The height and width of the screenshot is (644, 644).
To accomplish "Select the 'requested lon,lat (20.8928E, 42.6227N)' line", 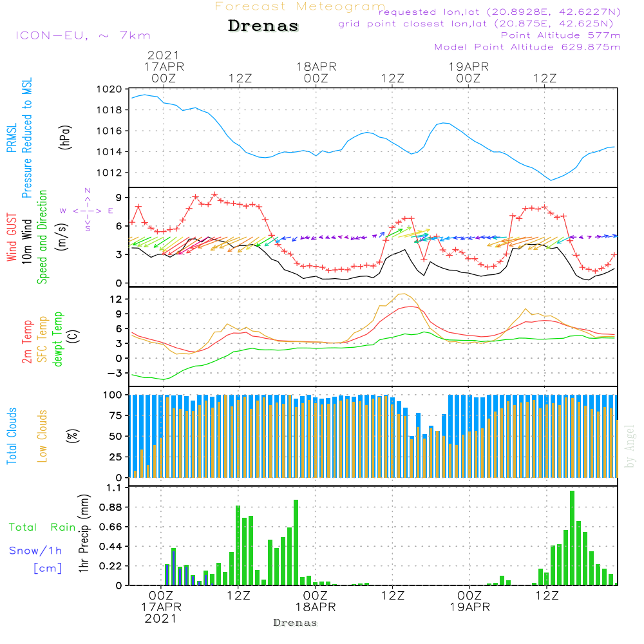I will tap(500, 12).
